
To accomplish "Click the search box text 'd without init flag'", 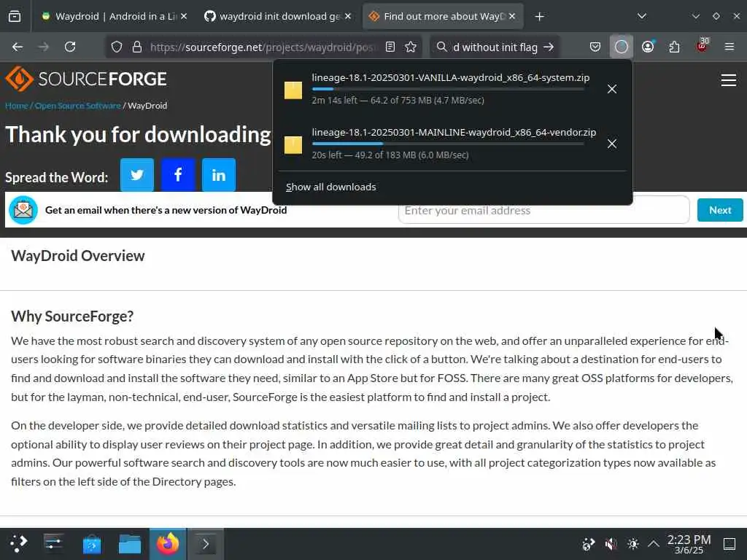I will pyautogui.click(x=495, y=47).
